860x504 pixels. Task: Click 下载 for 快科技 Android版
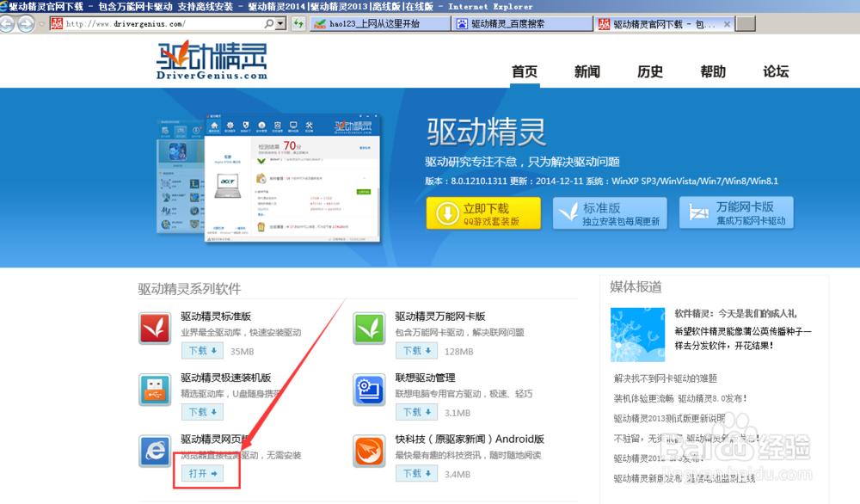[417, 473]
